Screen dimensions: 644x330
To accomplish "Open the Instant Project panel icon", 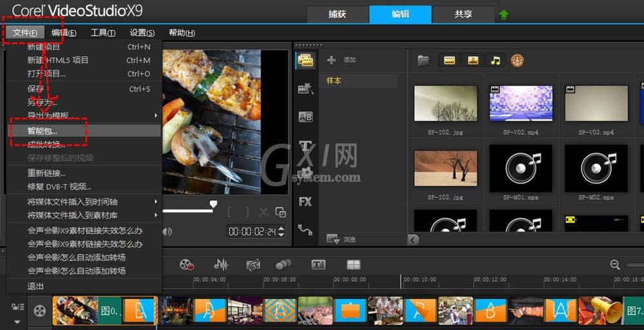I will [305, 88].
